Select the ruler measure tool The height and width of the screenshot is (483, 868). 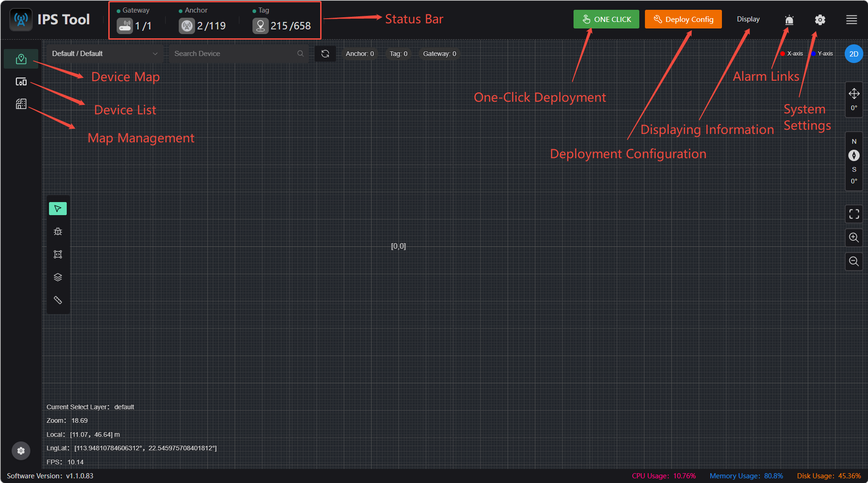pyautogui.click(x=58, y=300)
